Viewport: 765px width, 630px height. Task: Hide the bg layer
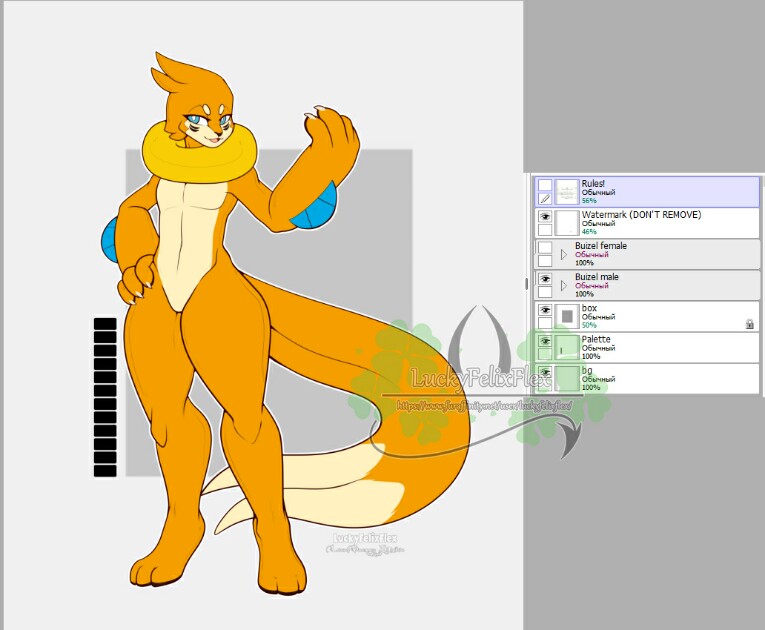pos(545,372)
